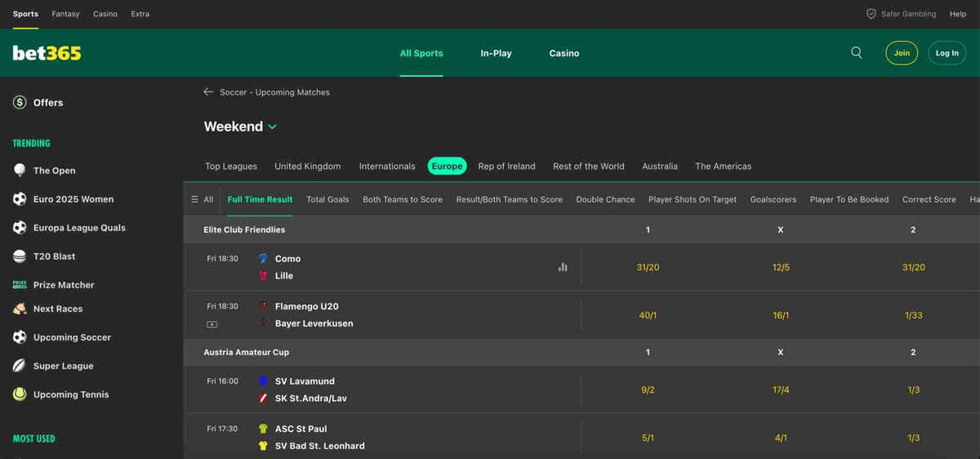Select the Double Chance tab
980x459 pixels.
605,199
